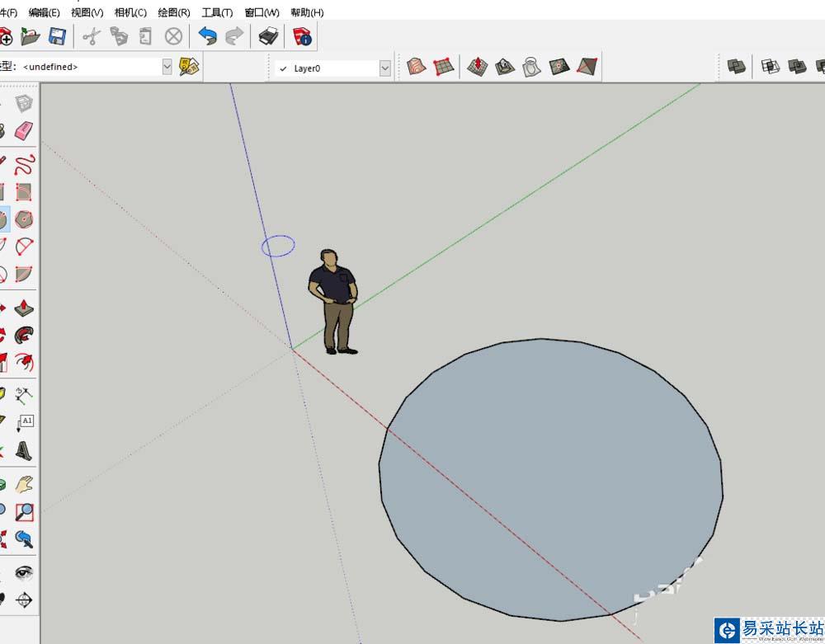
Task: Open the 窗口(W) menu
Action: pyautogui.click(x=262, y=12)
